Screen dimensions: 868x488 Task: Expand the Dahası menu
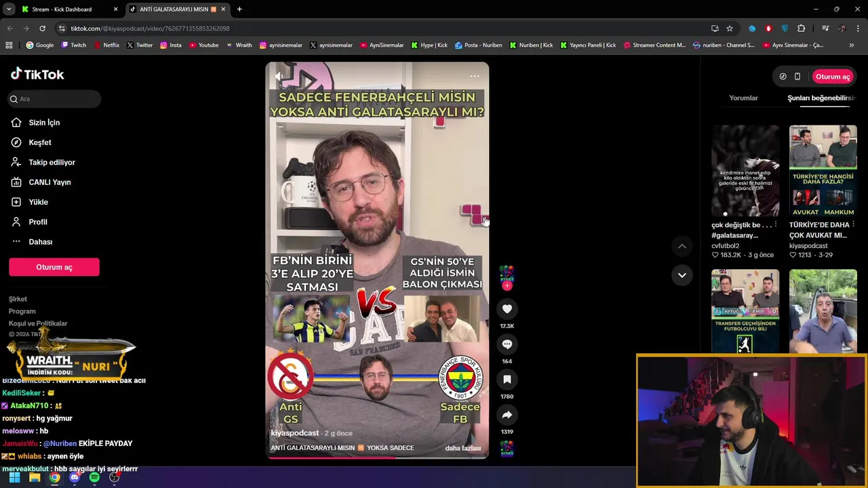tap(41, 242)
